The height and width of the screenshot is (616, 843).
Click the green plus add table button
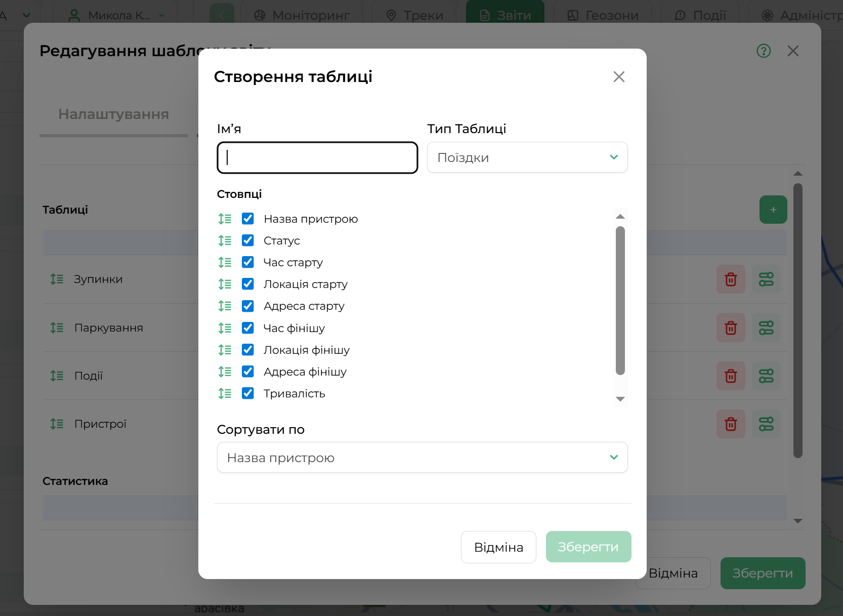pos(773,210)
